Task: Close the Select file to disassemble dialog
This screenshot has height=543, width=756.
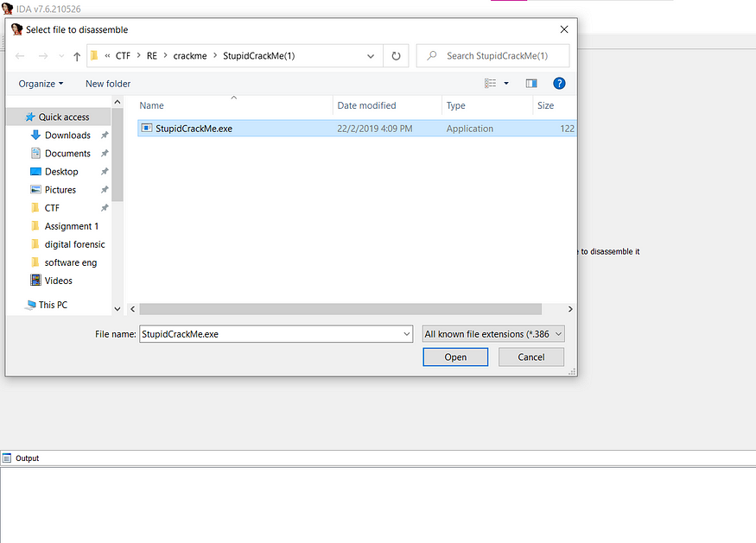Action: pos(564,29)
